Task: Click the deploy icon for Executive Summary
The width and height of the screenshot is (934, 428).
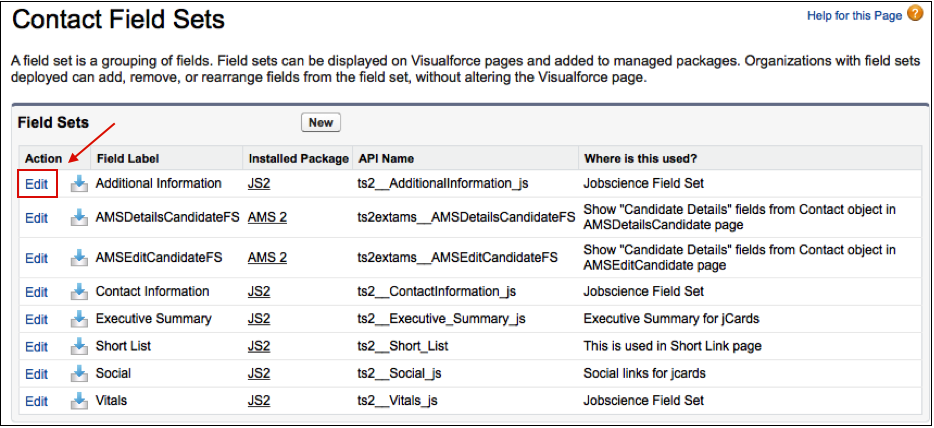Action: pos(79,319)
